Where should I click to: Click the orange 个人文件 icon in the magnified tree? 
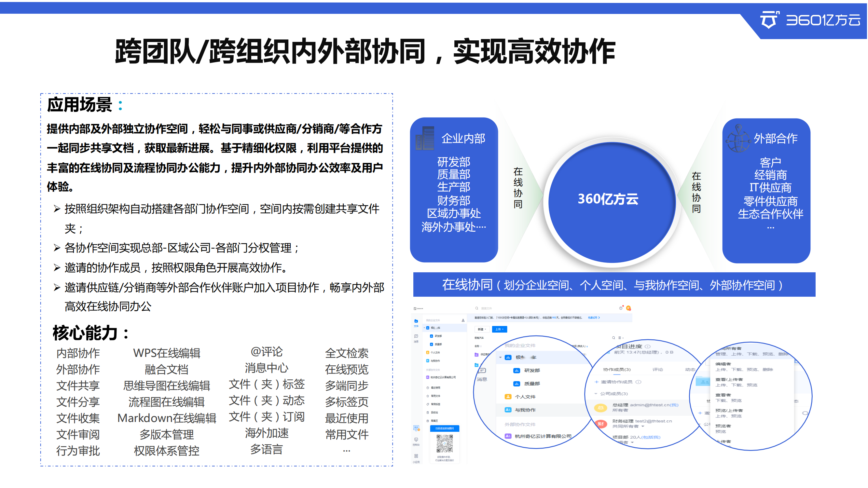click(x=508, y=397)
